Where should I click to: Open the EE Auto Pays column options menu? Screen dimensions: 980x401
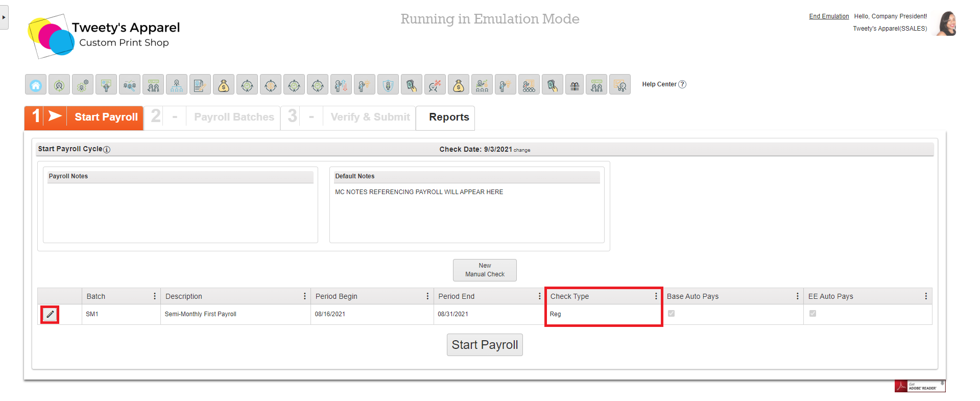point(926,296)
